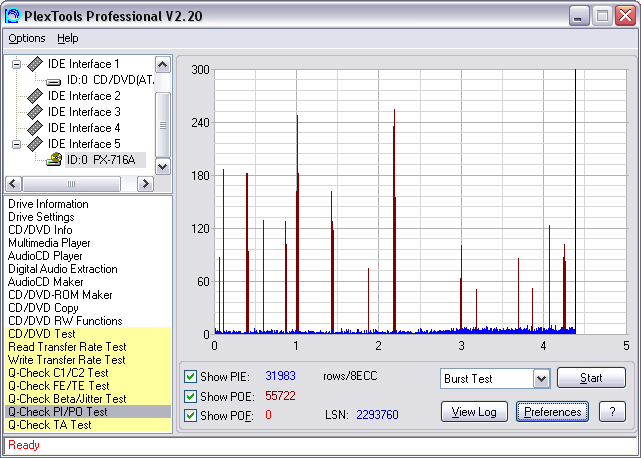
Task: Click the question mark help button
Action: point(612,412)
